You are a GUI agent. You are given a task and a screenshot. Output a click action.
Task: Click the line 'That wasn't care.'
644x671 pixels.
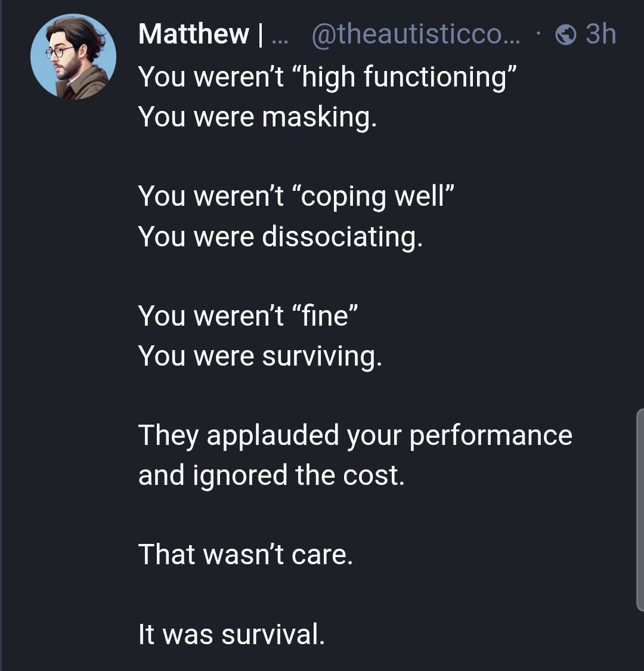[246, 555]
